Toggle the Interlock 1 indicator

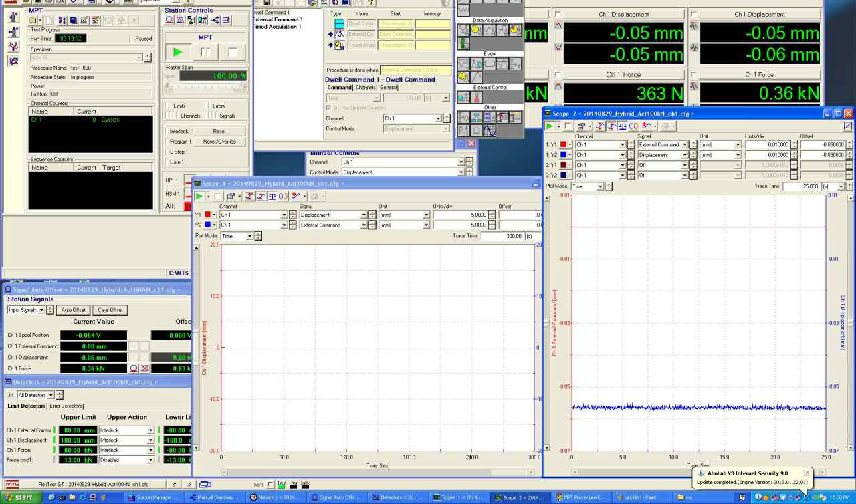pos(167,131)
